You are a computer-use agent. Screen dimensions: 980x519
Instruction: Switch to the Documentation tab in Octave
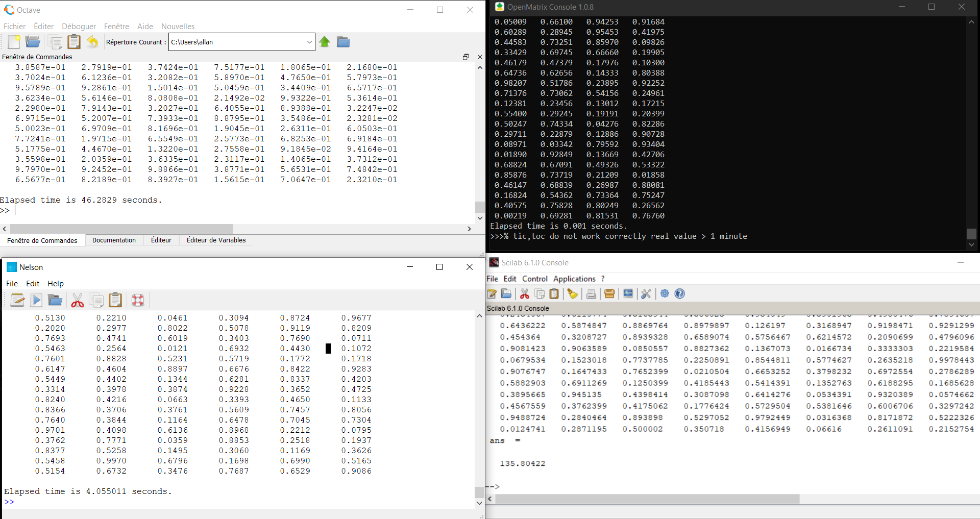click(114, 240)
